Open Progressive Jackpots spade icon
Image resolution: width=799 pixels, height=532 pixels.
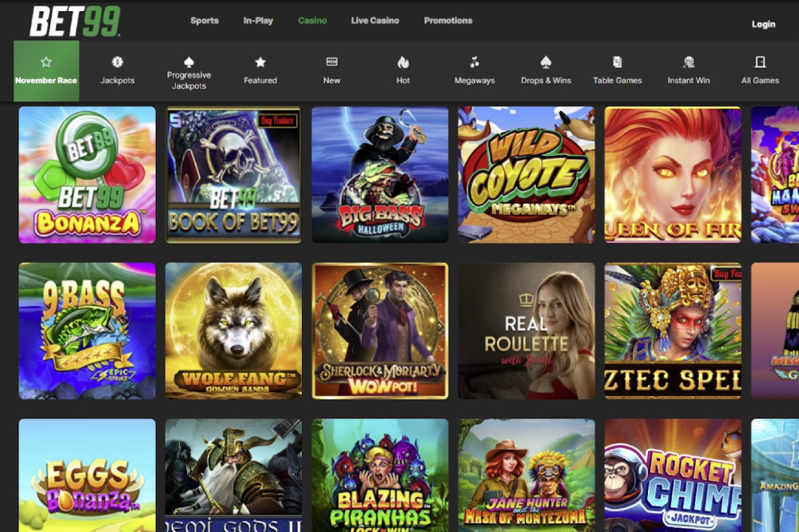[189, 62]
